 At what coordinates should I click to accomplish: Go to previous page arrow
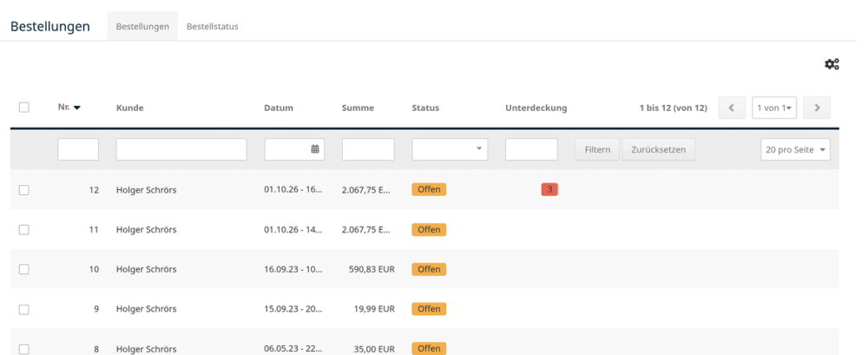(732, 108)
